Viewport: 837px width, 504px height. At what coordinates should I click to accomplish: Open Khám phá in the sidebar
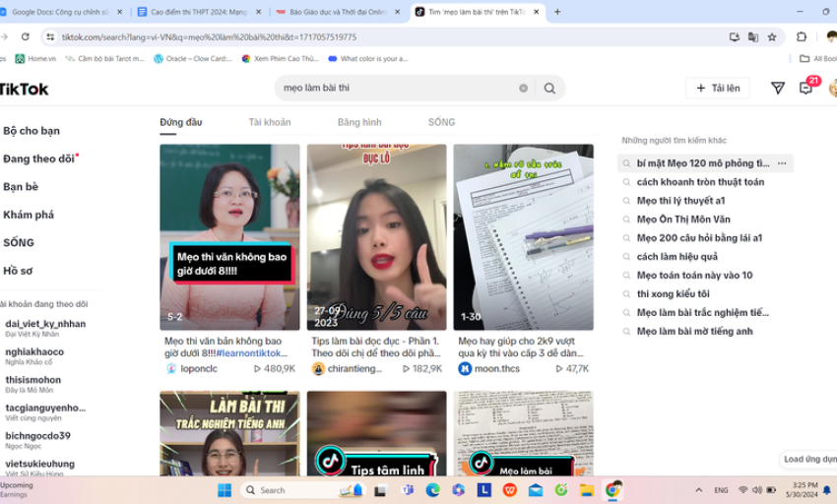pyautogui.click(x=29, y=215)
